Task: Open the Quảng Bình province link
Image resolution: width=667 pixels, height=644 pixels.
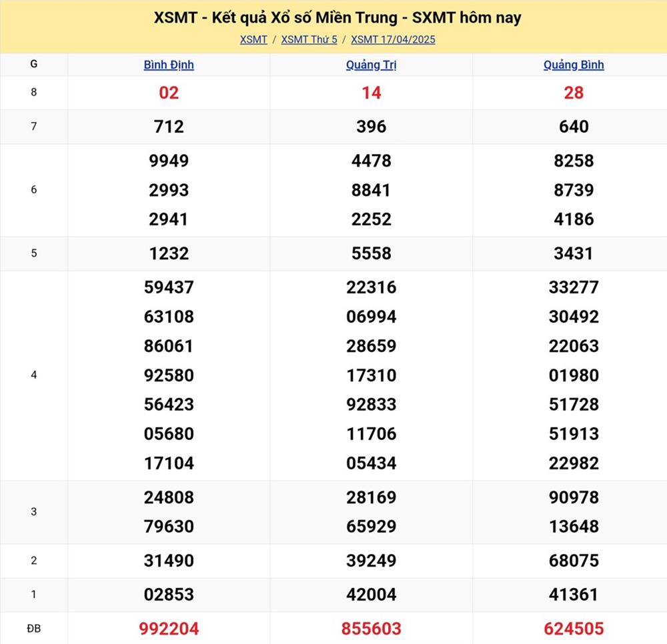Action: point(574,65)
